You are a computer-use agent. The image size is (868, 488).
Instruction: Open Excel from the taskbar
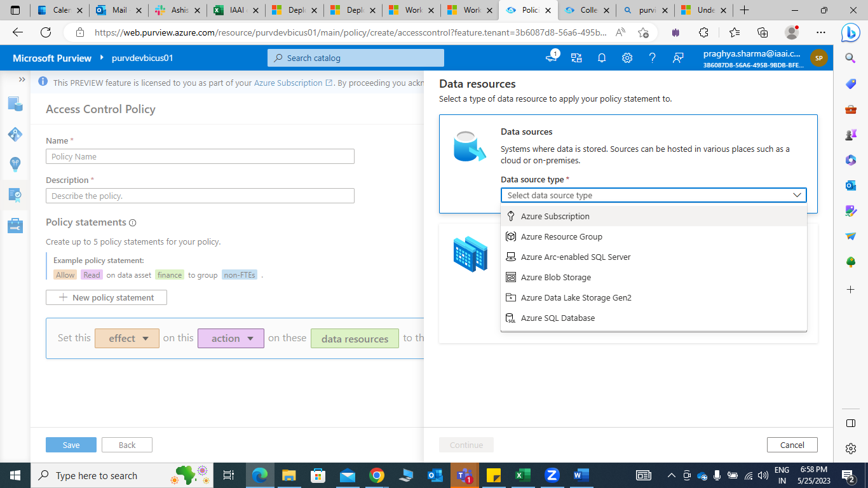click(522, 475)
